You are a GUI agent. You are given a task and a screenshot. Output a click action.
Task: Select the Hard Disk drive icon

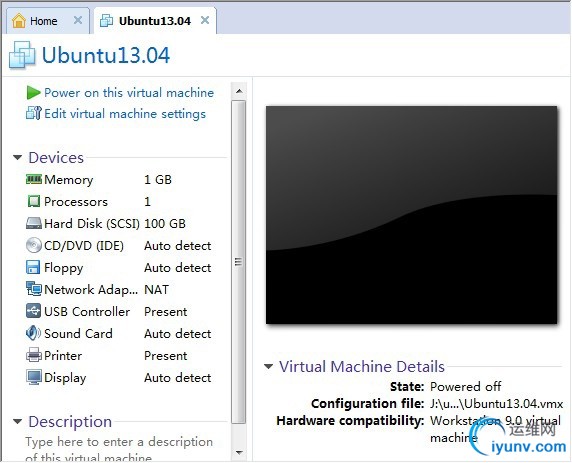tap(34, 223)
